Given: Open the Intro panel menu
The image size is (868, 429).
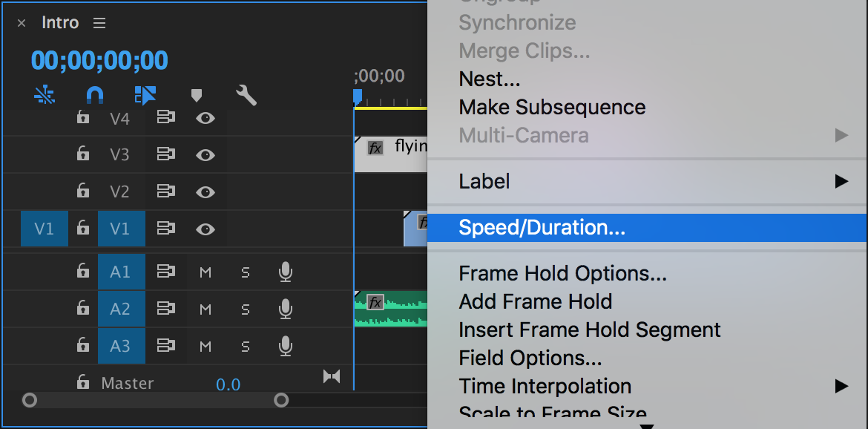Looking at the screenshot, I should [x=99, y=22].
